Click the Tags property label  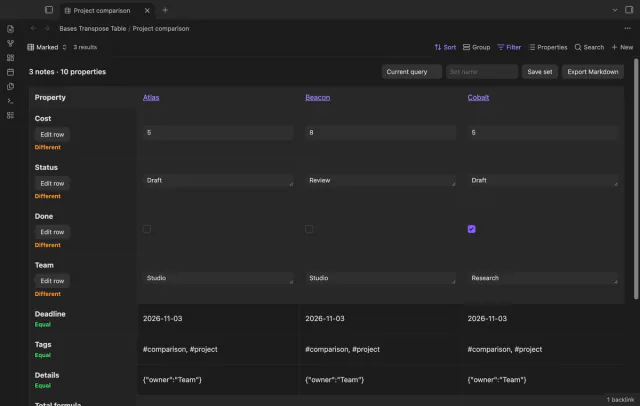(x=43, y=345)
